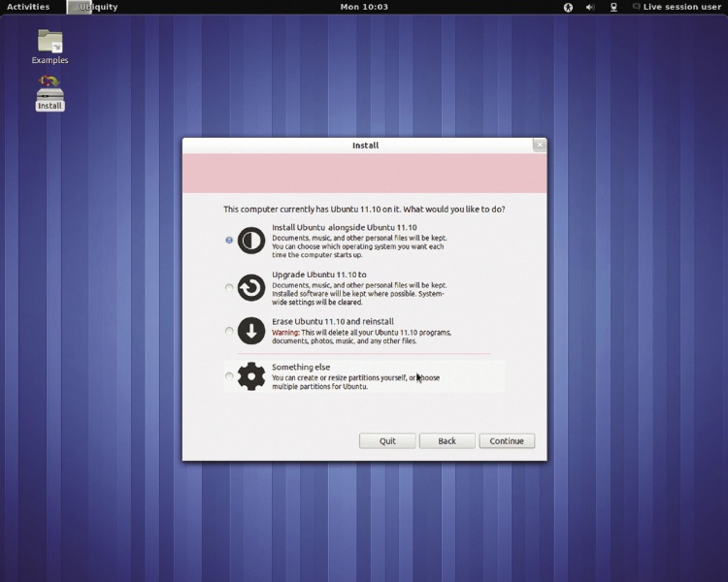This screenshot has width=728, height=582.
Task: Click the session user chat icon in top bar
Action: coord(636,7)
